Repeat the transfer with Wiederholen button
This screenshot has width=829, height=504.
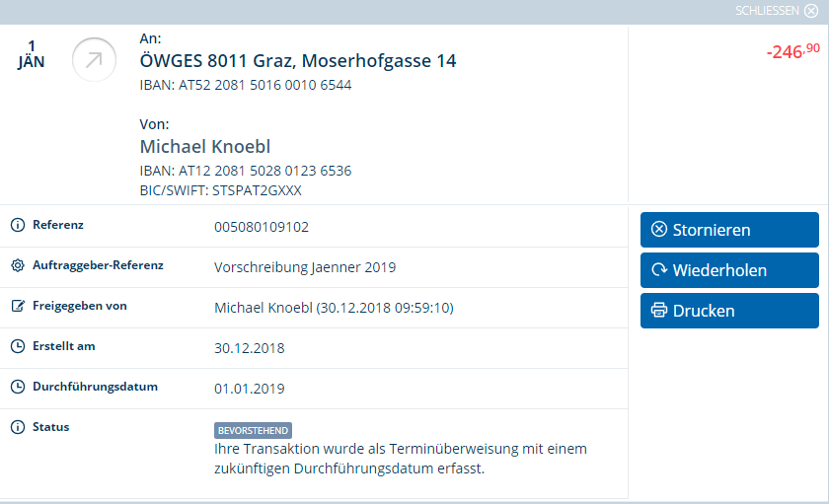[729, 270]
